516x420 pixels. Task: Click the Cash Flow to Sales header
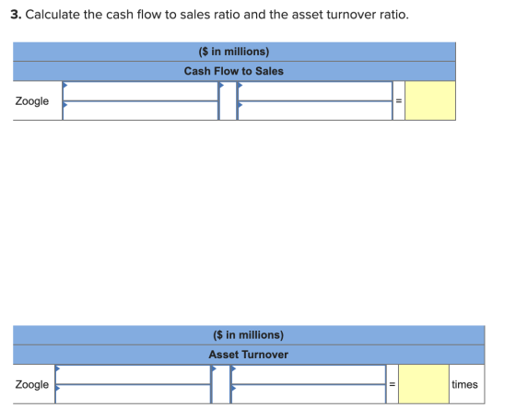tap(234, 71)
